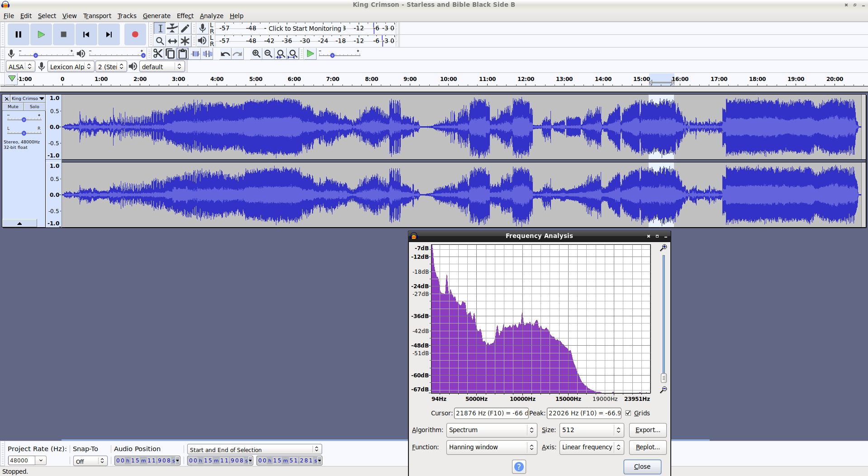Open the Start and End of Selection dropdown
The image size is (868, 476).
coord(254,449)
